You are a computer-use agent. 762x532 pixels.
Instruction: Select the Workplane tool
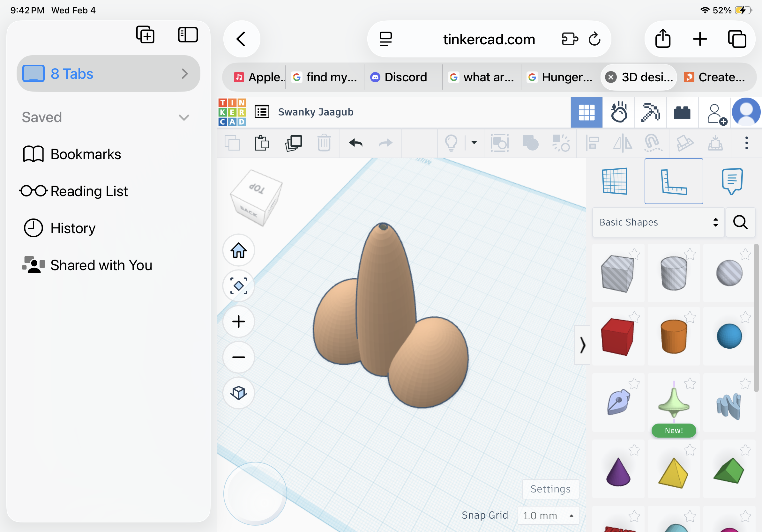click(x=615, y=181)
